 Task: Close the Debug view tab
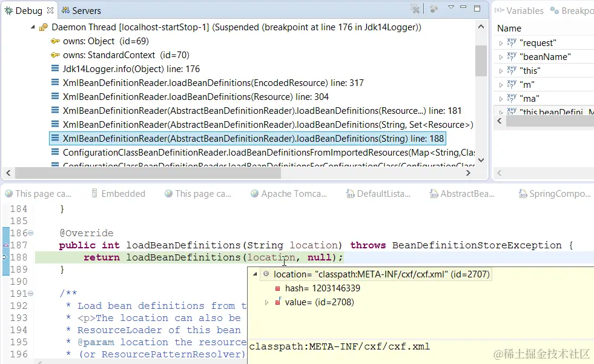(50, 10)
